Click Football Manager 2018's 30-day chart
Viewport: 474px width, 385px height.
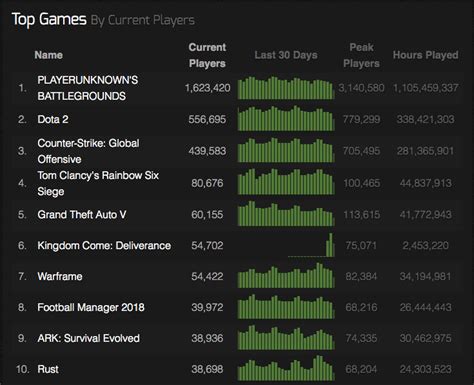[286, 306]
